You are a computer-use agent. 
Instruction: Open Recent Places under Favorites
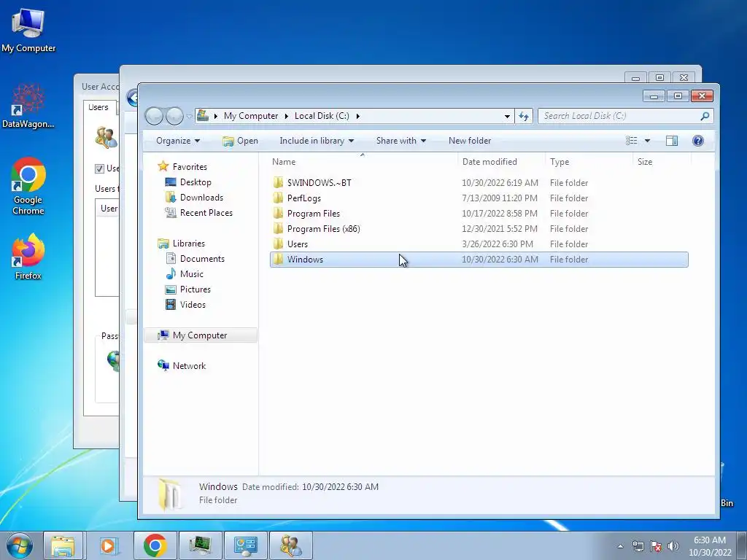coord(206,213)
